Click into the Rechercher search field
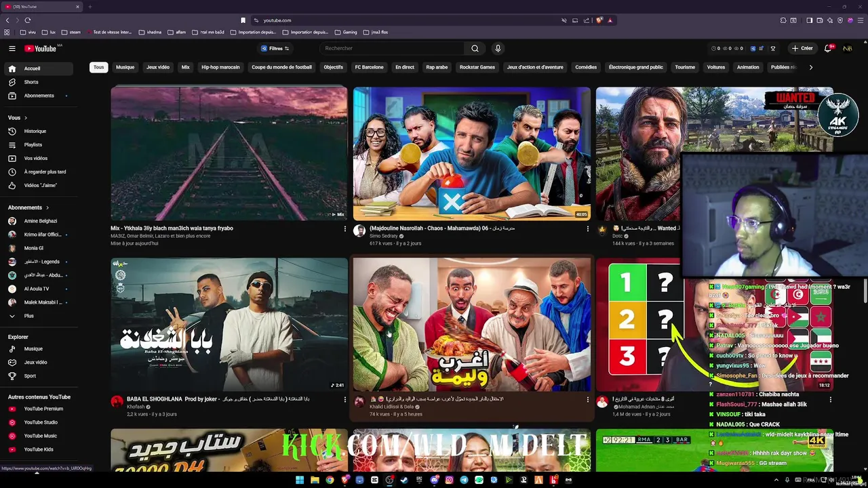 click(393, 48)
